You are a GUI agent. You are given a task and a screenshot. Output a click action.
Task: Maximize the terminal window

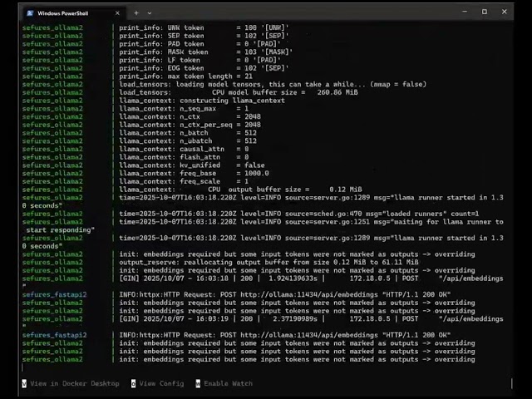point(485,12)
